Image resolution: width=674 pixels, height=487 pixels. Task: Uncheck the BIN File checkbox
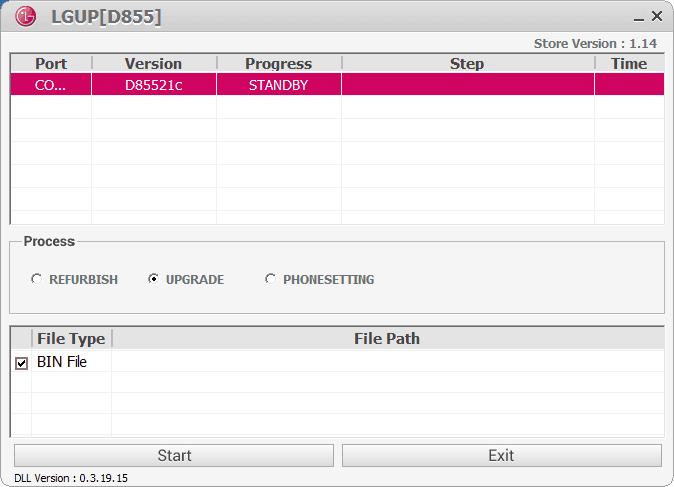tap(21, 363)
